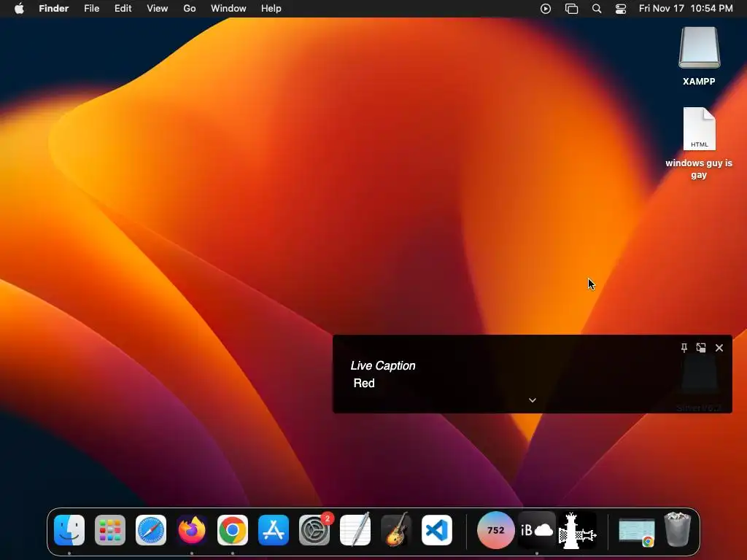The width and height of the screenshot is (747, 560).
Task: Pin the Live Caption panel
Action: 684,348
